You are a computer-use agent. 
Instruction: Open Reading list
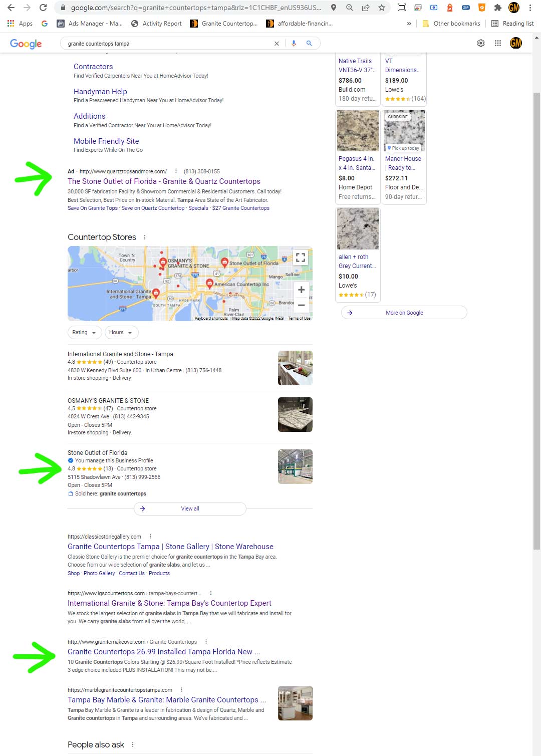click(x=512, y=24)
